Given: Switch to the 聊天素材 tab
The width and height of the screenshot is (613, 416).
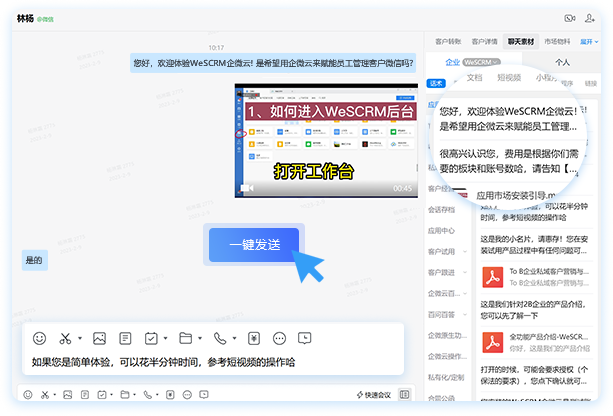Looking at the screenshot, I should pyautogui.click(x=521, y=41).
